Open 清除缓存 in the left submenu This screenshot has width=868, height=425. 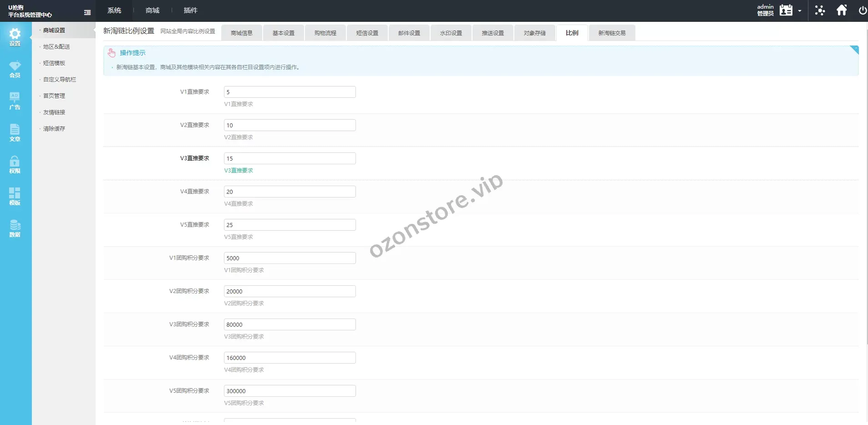[54, 129]
